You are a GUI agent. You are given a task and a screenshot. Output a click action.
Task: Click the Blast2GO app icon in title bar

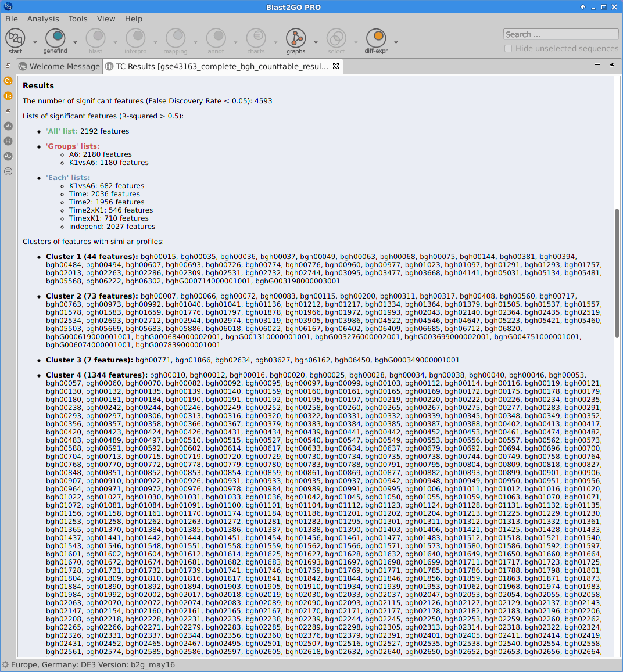pyautogui.click(x=8, y=6)
